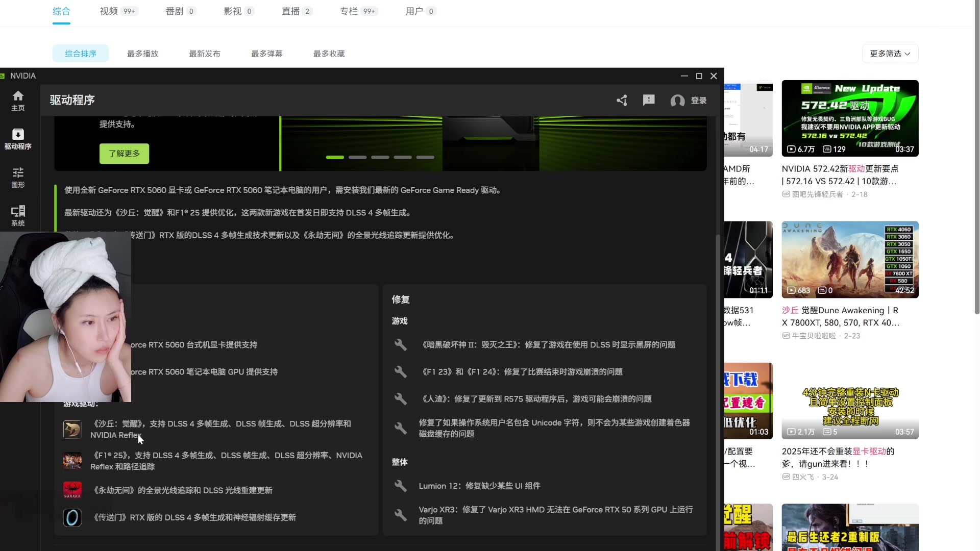Switch to the 综合 search tab
Viewport: 980px width, 551px height.
click(61, 11)
